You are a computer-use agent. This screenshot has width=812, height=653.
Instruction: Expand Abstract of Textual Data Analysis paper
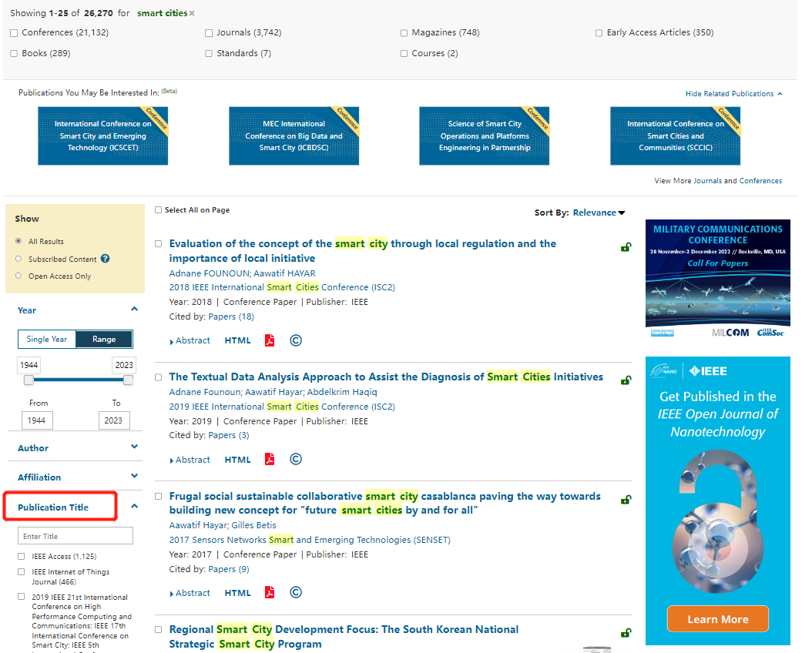(x=190, y=460)
